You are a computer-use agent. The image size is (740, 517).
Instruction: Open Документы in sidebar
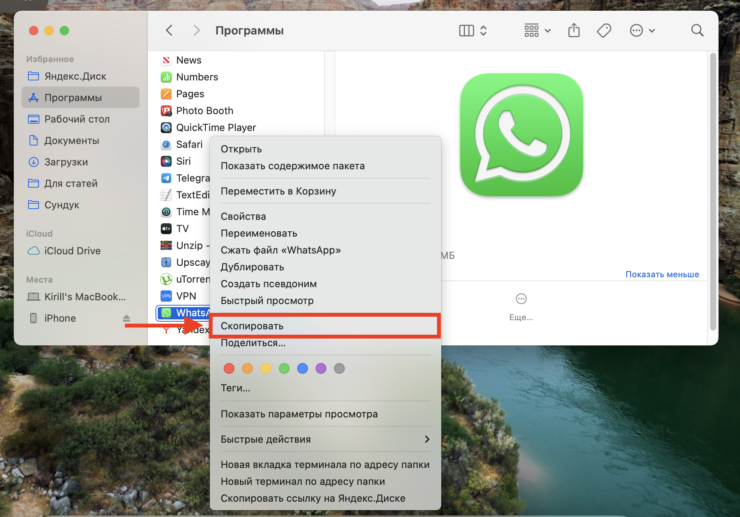[80, 140]
